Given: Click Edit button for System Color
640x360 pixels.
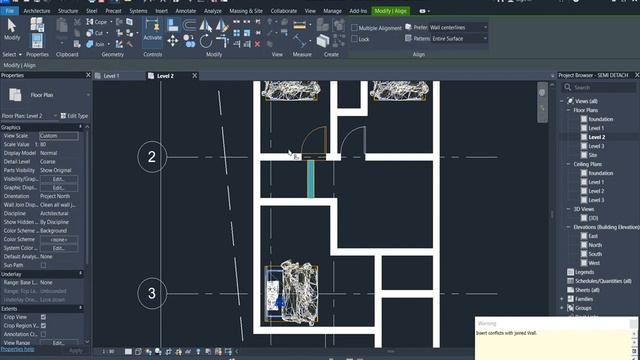Looking at the screenshot, I should (58, 248).
